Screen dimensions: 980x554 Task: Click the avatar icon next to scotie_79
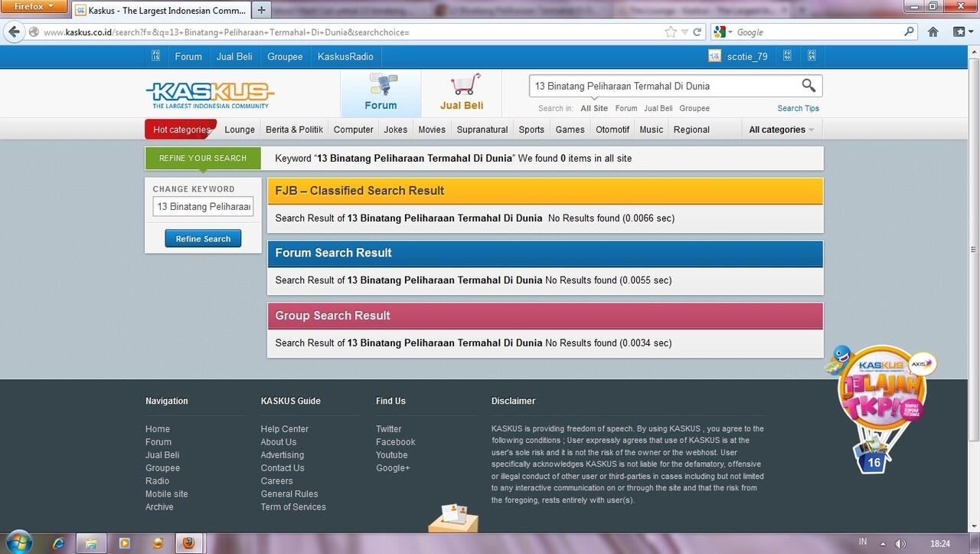point(714,56)
